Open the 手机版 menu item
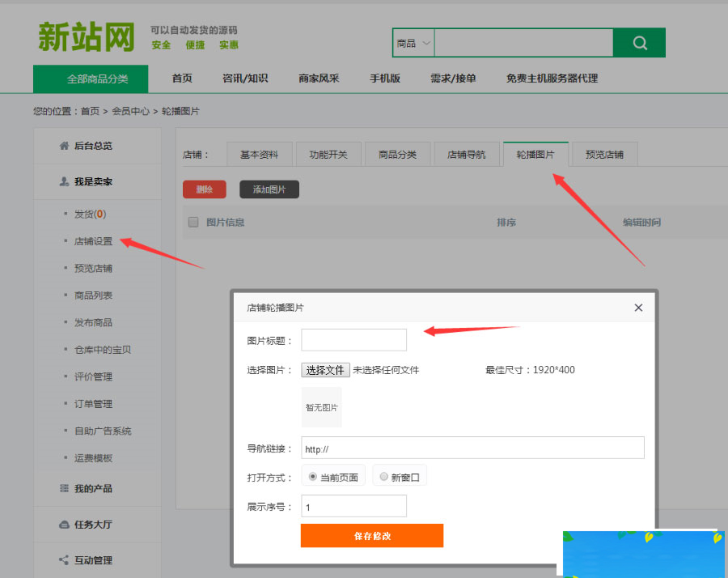The width and height of the screenshot is (728, 578). [384, 79]
